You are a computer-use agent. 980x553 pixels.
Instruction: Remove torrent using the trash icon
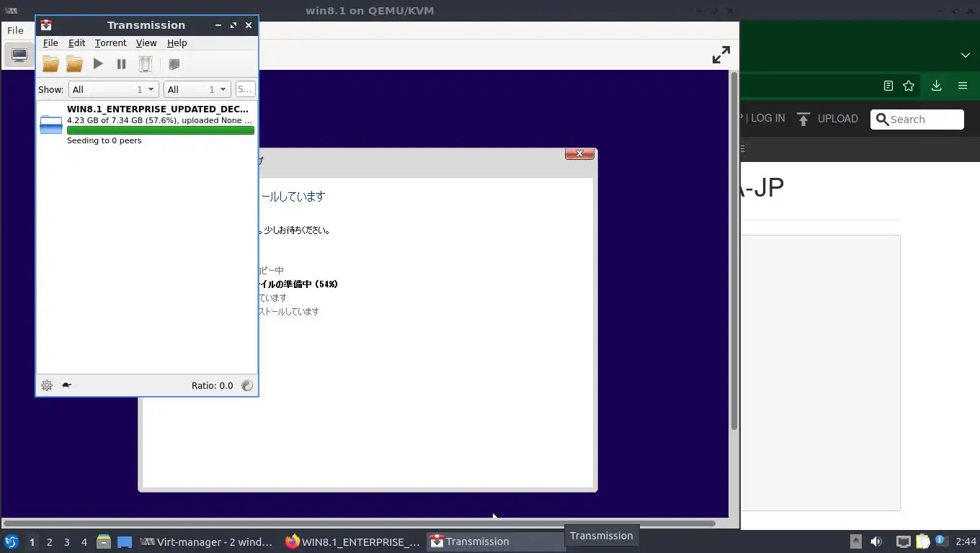146,64
